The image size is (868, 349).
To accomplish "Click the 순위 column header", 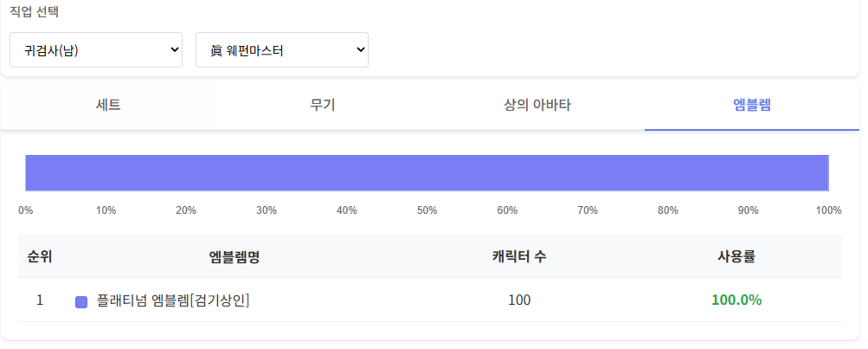I will point(40,256).
